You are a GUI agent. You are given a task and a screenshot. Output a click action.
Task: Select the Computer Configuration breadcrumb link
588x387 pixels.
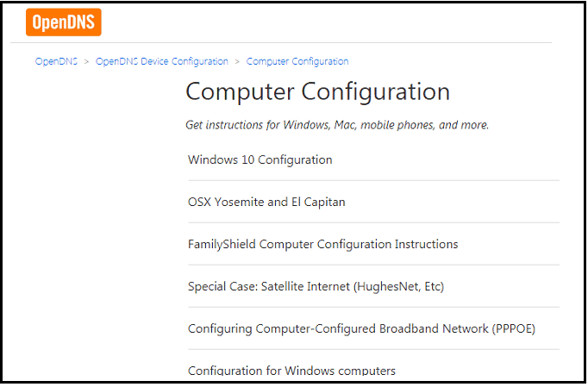297,62
